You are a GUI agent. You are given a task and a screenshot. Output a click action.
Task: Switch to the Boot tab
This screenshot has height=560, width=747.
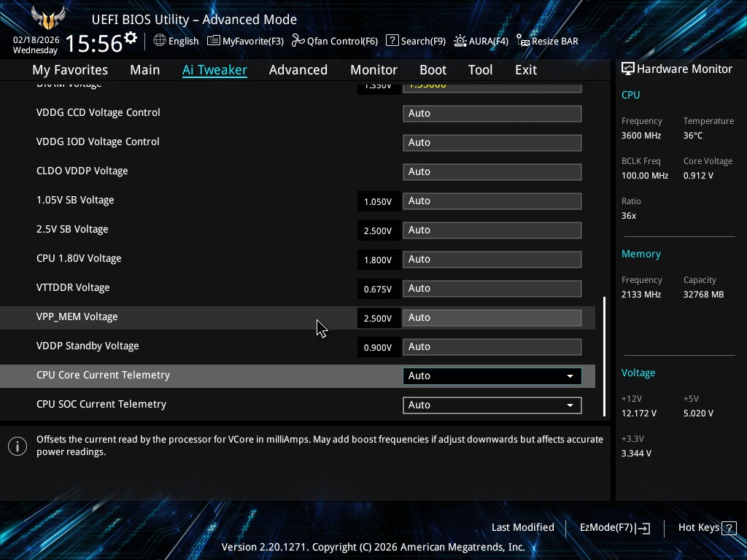433,70
